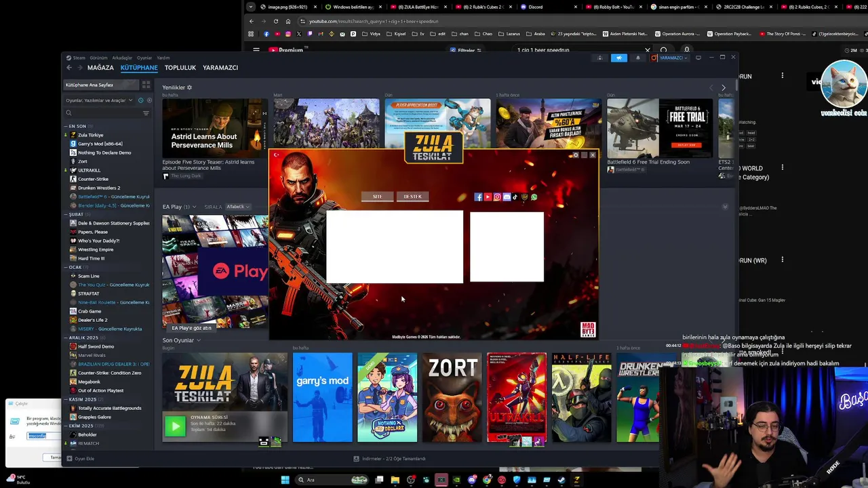868x488 pixels.
Task: Open YARAMAZCI account dropdown in title bar
Action: pos(670,58)
